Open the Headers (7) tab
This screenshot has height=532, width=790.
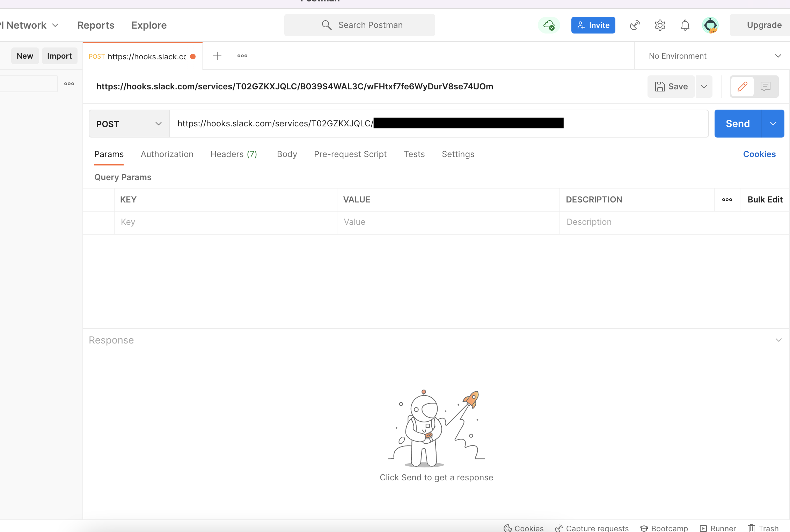click(234, 154)
